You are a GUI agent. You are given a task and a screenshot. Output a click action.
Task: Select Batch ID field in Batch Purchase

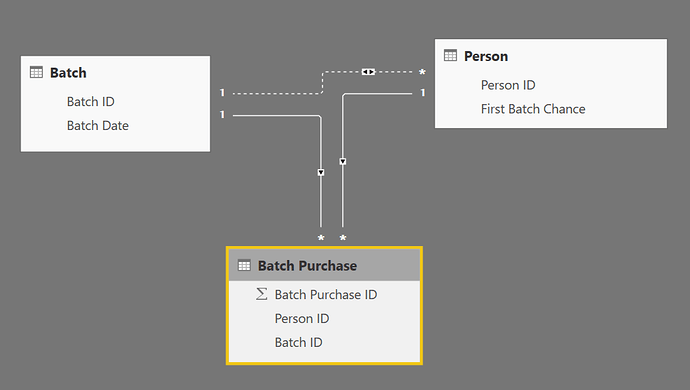(x=298, y=342)
